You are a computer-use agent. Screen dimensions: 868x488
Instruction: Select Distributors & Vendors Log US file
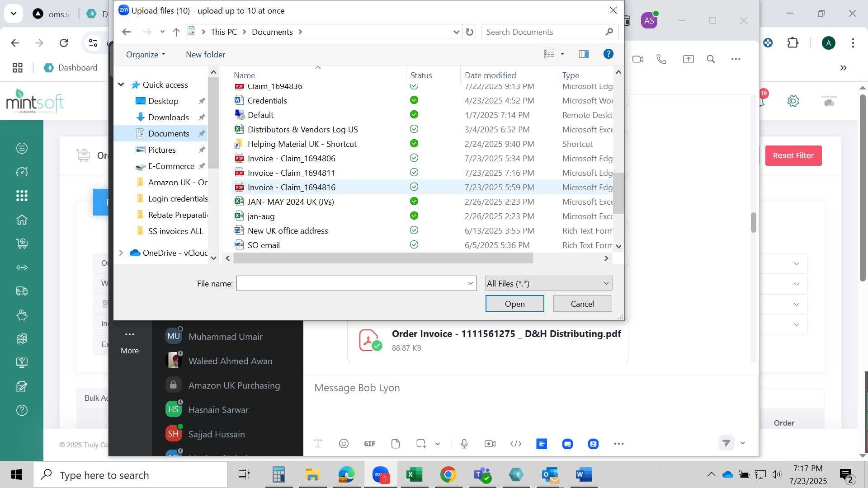tap(302, 129)
